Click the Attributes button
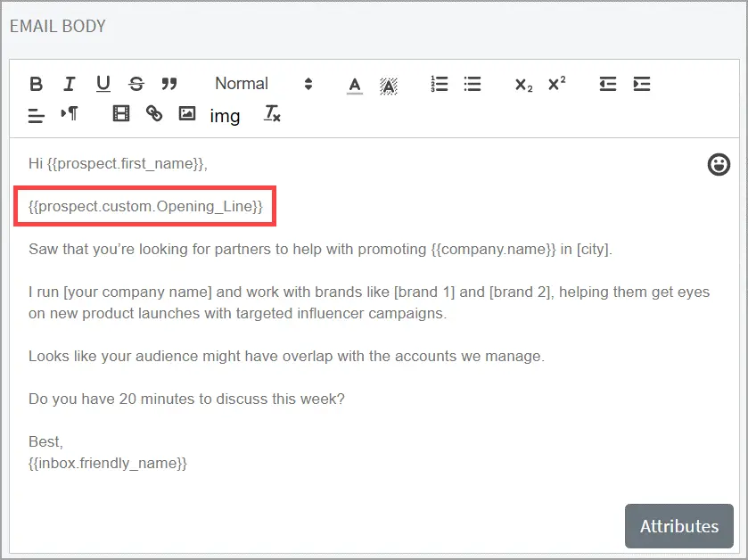 (x=678, y=526)
